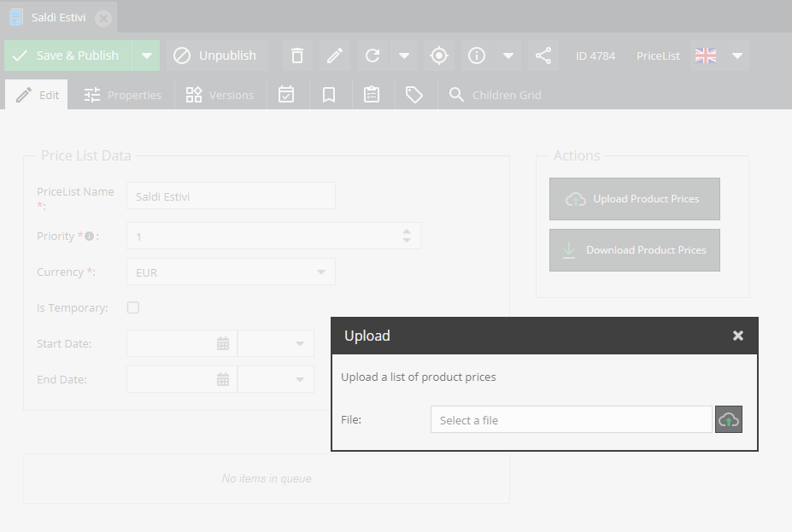
Task: Open the info icon
Action: tap(476, 56)
